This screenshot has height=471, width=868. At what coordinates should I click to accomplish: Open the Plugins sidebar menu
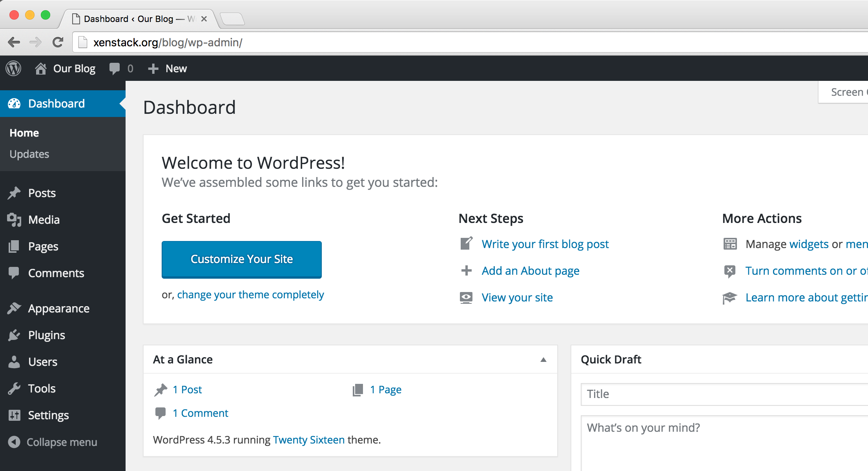tap(46, 335)
